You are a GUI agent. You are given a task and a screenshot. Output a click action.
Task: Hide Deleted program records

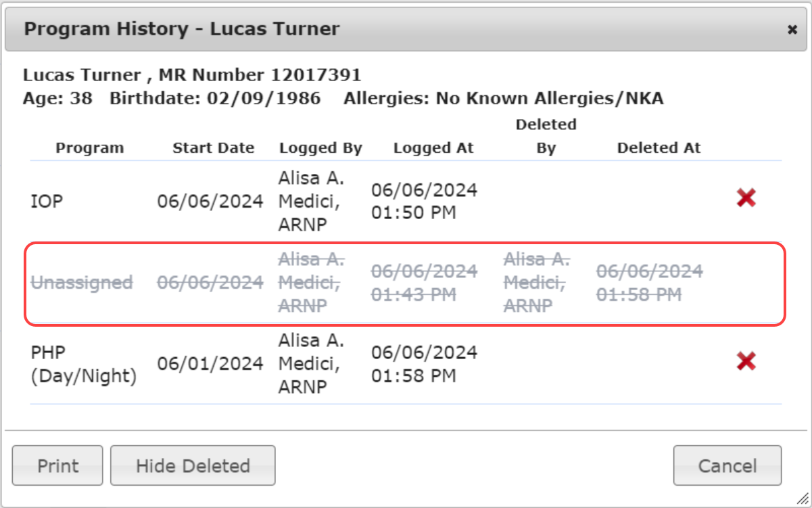tap(193, 465)
